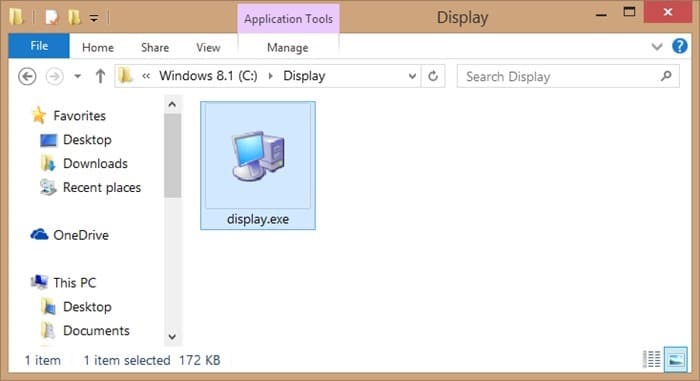700x381 pixels.
Task: Open Documents under This PC
Action: click(96, 331)
